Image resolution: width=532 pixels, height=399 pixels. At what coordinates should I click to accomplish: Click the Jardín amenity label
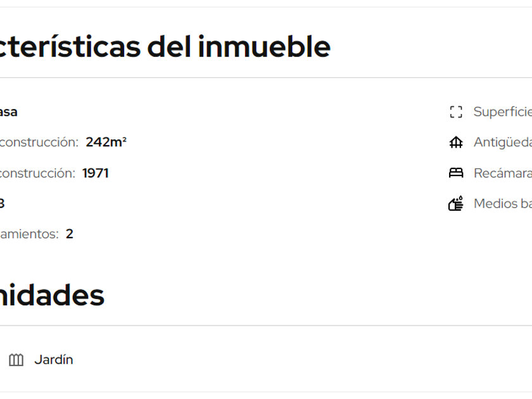pyautogui.click(x=54, y=360)
